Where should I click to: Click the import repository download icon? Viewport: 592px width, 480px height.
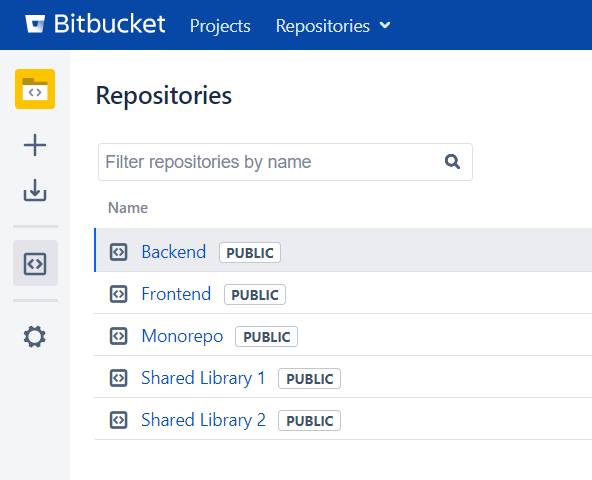(x=35, y=190)
